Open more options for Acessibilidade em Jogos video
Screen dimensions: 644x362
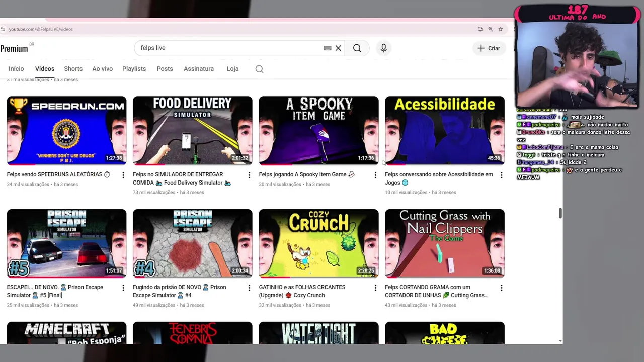(x=501, y=175)
